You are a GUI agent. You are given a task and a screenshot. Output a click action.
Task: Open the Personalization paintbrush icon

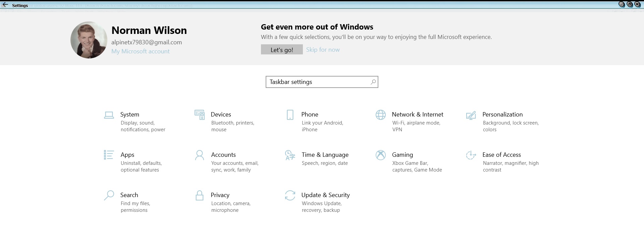pyautogui.click(x=471, y=115)
